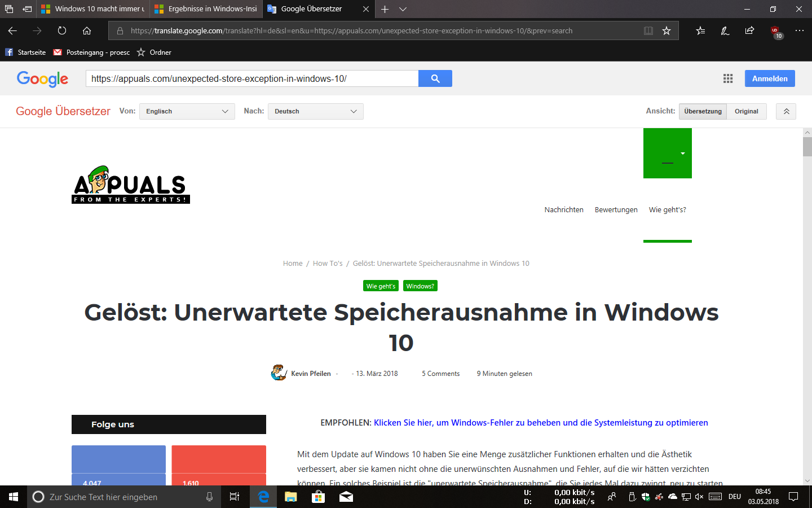This screenshot has height=508, width=812.
Task: Click the recommended Windows-Fehler beheben link
Action: [541, 422]
